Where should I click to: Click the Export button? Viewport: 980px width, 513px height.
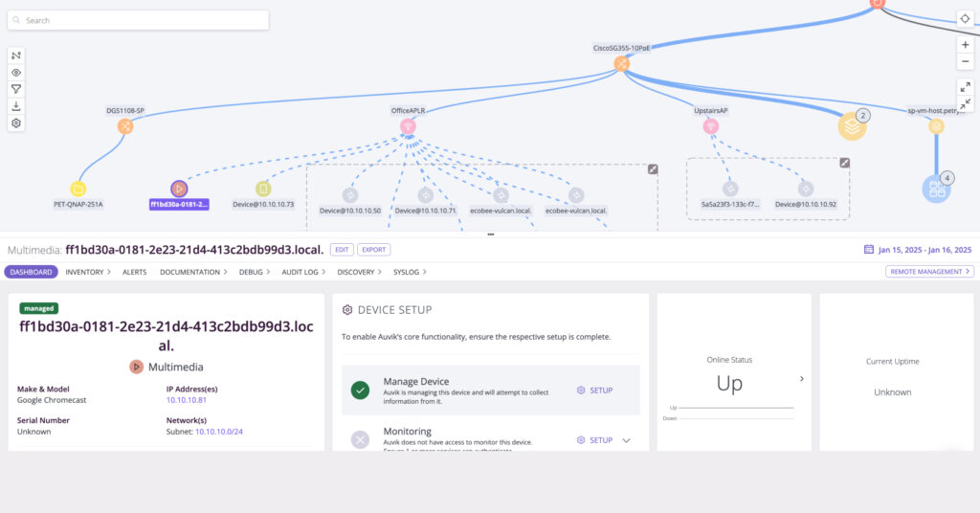[x=374, y=249]
